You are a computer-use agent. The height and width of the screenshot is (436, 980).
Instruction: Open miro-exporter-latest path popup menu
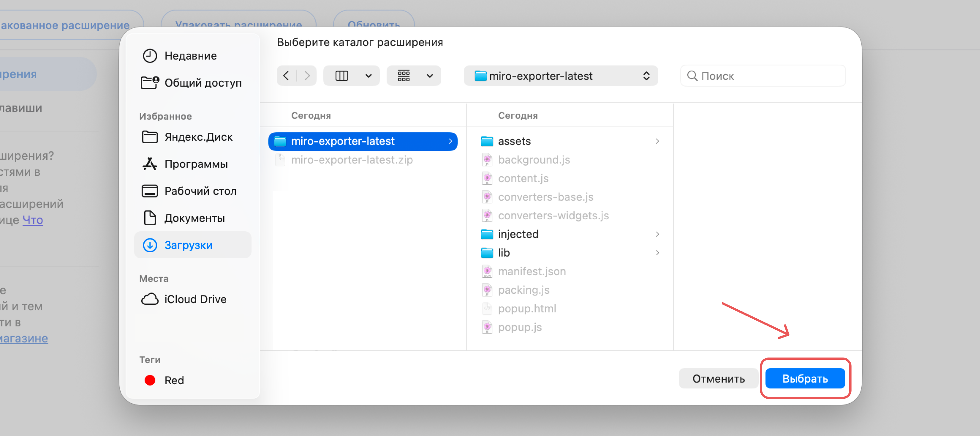coord(561,76)
